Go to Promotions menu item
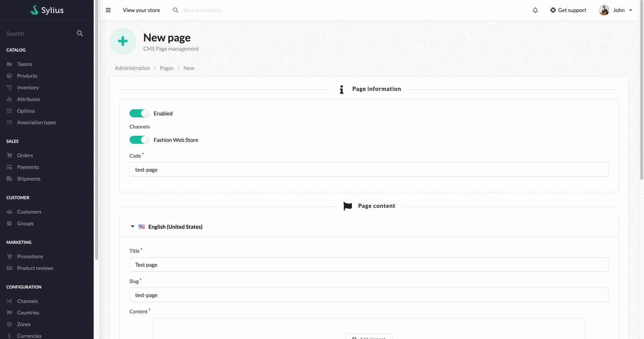This screenshot has height=339, width=644. tap(30, 257)
